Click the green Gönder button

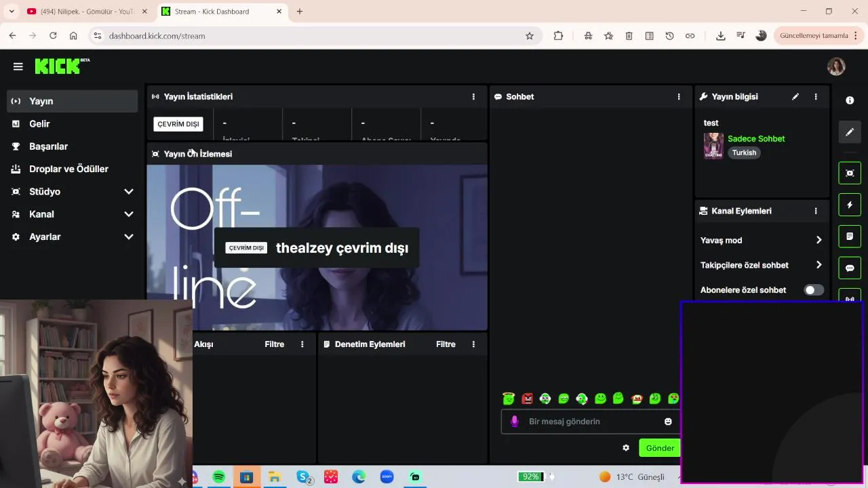tap(660, 448)
